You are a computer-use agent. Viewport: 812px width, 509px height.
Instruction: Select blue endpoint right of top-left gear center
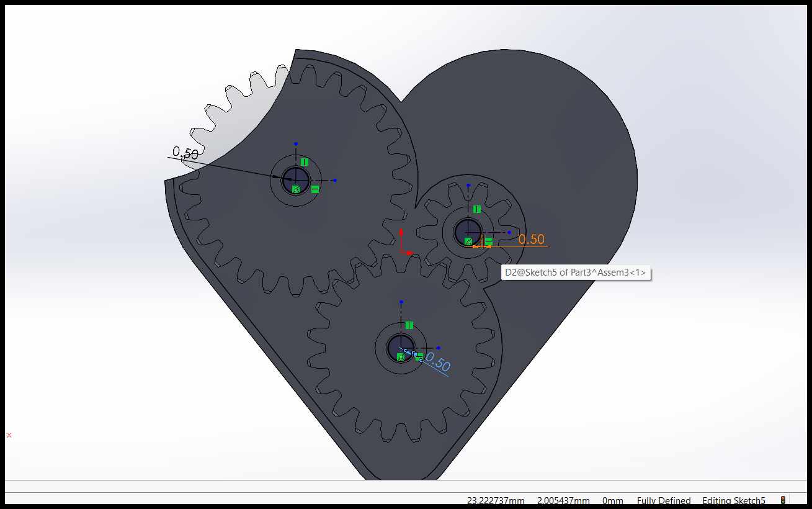pos(334,181)
